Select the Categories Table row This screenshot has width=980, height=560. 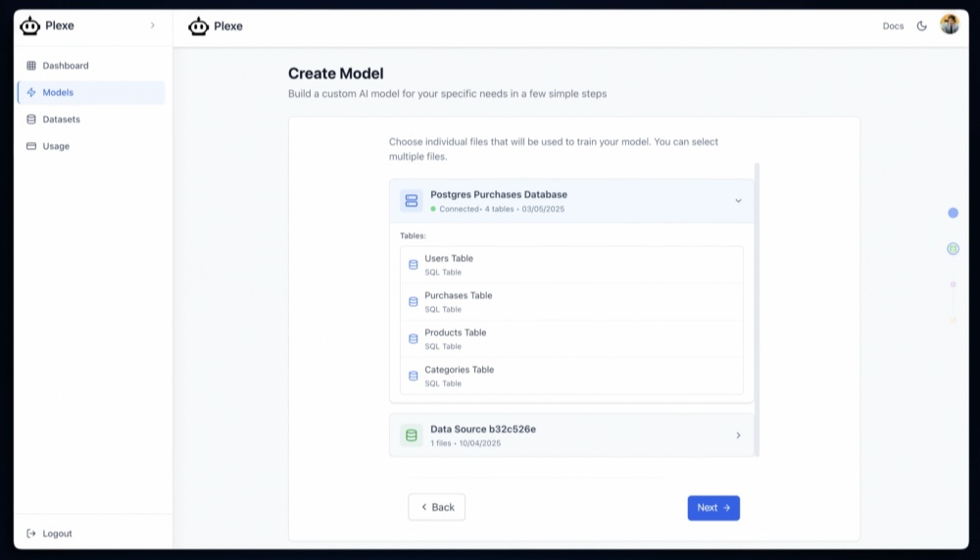point(571,376)
